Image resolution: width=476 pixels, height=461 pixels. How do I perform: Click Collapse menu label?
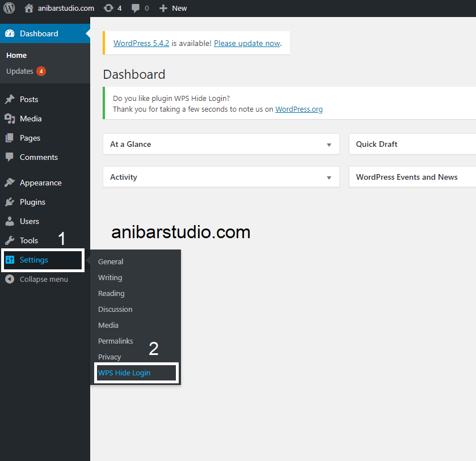pyautogui.click(x=44, y=279)
